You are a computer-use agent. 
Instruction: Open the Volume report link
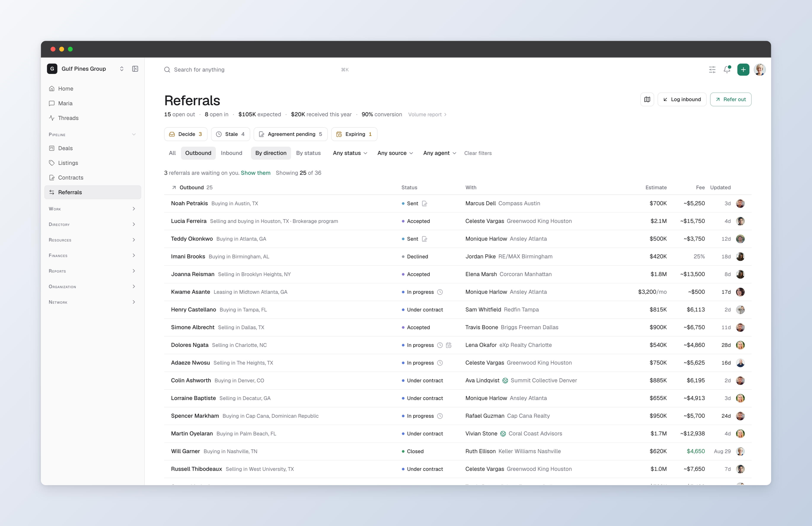427,115
